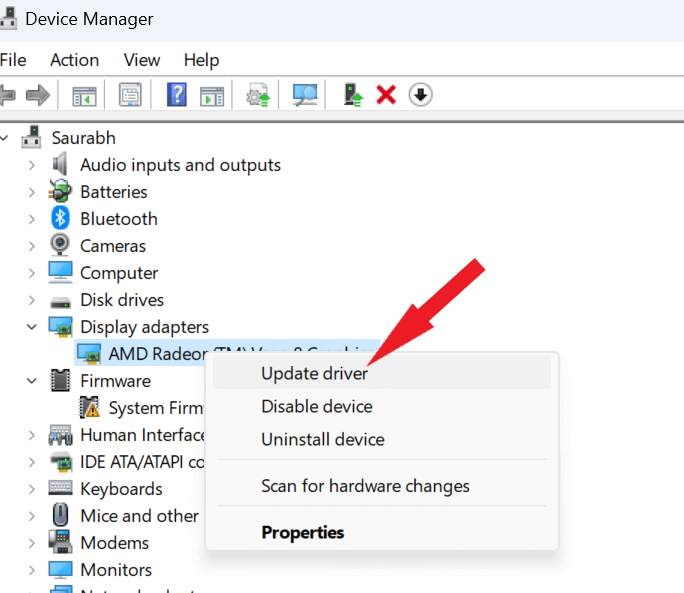
Task: Click the IDE ATA/ATAPI controllers icon
Action: pyautogui.click(x=60, y=462)
